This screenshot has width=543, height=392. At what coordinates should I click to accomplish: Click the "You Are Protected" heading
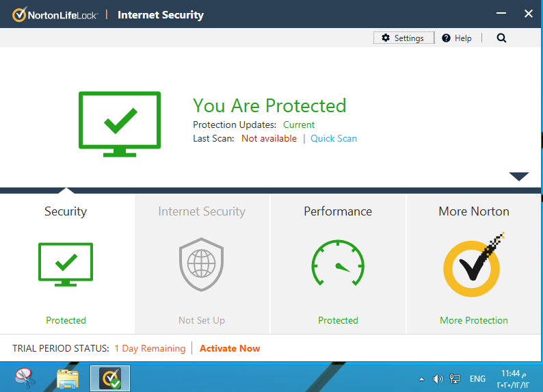tap(269, 105)
